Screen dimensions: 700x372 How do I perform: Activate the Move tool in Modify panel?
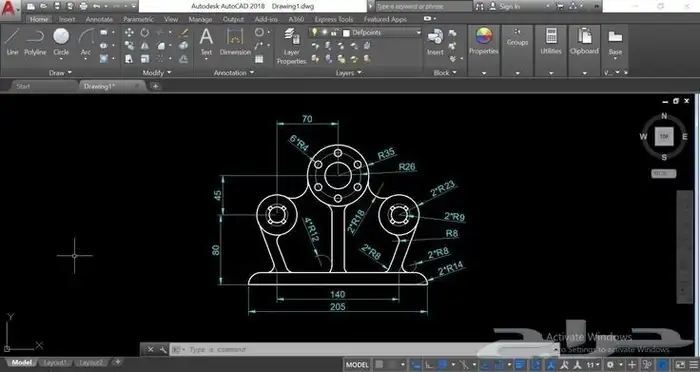tap(129, 33)
